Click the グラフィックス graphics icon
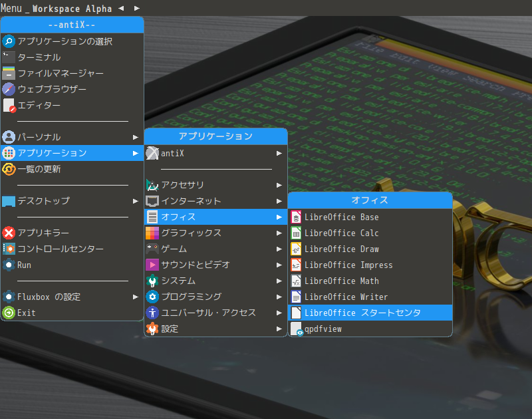 click(152, 233)
